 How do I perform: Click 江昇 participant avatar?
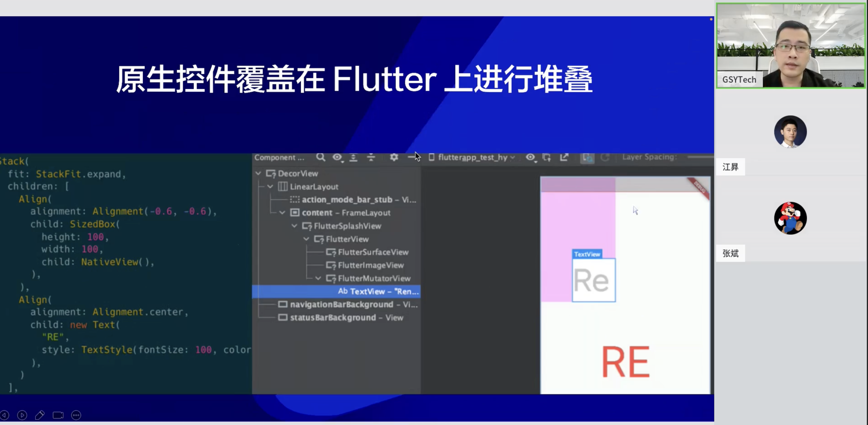(x=790, y=131)
